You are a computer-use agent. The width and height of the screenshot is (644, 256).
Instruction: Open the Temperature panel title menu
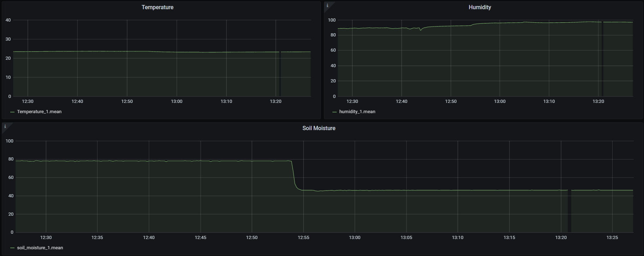(x=157, y=7)
